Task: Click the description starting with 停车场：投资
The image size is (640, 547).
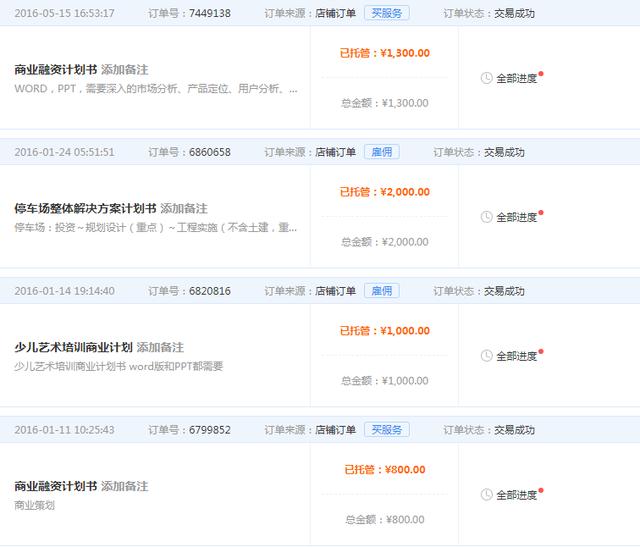Action: (x=155, y=228)
